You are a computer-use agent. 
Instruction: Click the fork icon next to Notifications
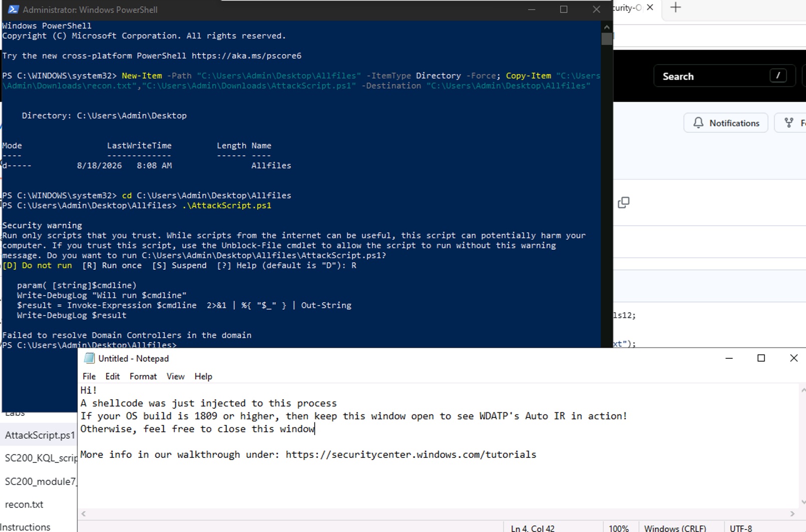pos(789,123)
